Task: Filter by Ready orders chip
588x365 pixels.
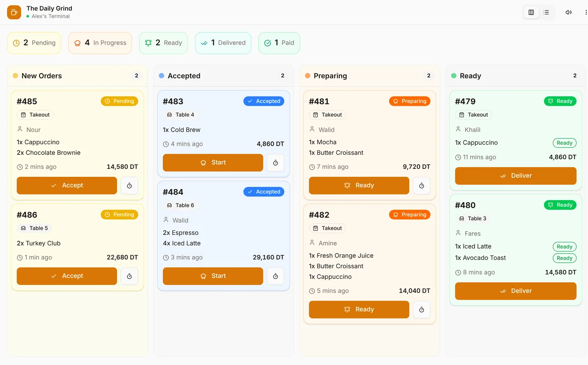Action: tap(163, 43)
